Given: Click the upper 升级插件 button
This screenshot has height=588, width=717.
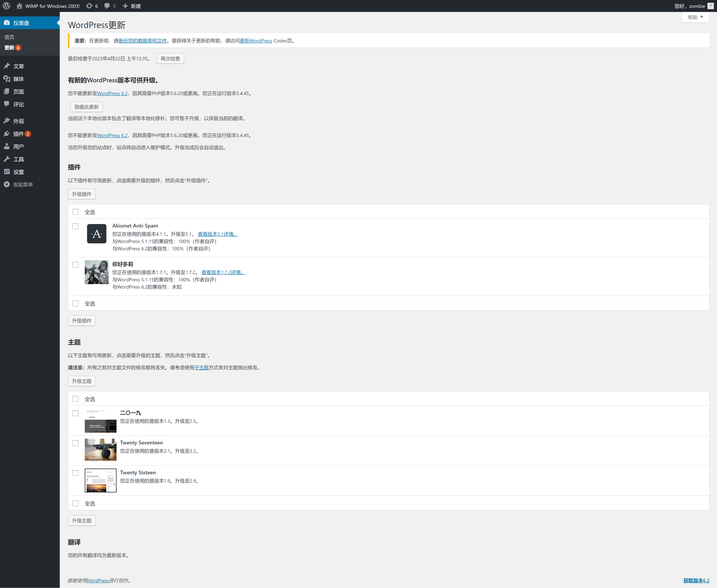Looking at the screenshot, I should (82, 194).
